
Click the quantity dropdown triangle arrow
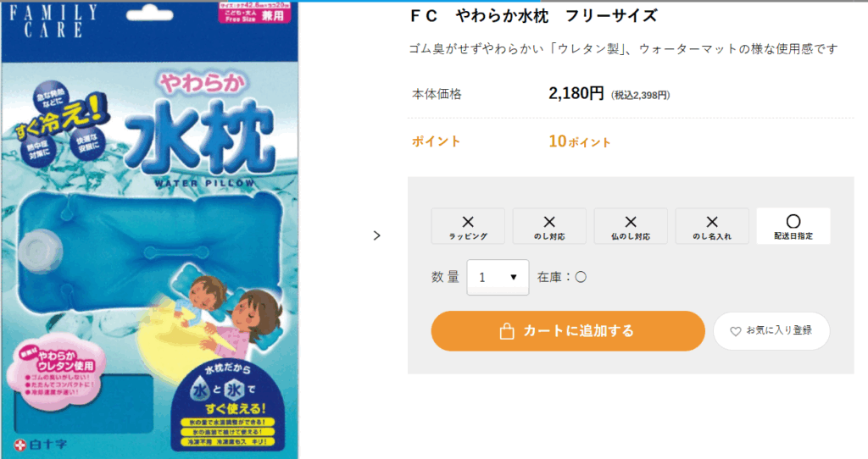coord(514,277)
